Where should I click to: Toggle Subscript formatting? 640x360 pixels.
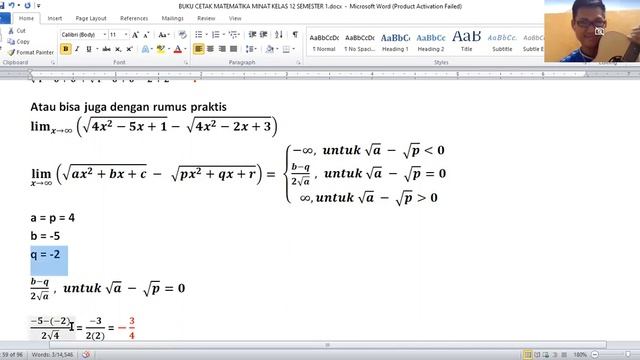(118, 49)
